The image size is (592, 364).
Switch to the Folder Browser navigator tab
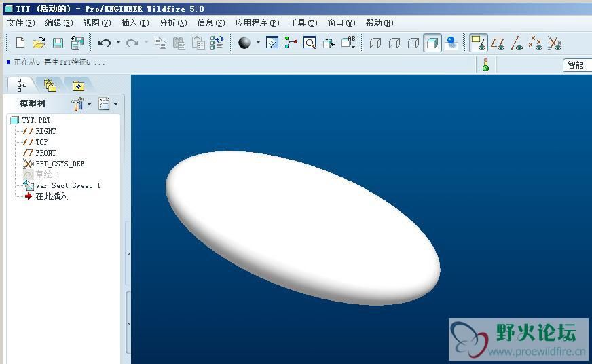point(50,86)
